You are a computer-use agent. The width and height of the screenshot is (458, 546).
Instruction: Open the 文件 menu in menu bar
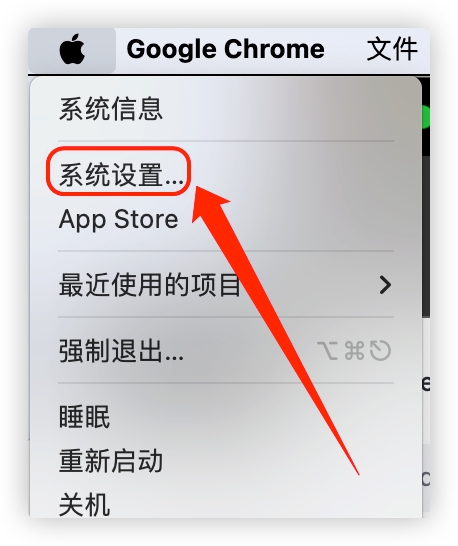point(392,49)
